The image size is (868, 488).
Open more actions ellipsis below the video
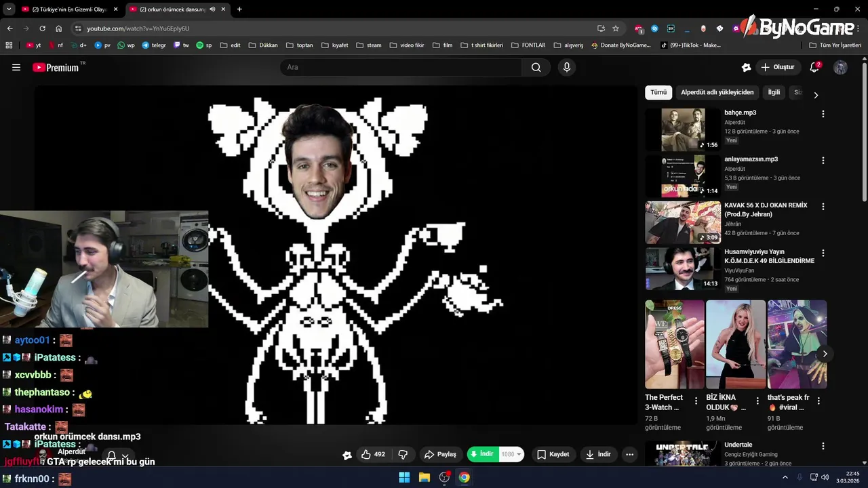pyautogui.click(x=630, y=454)
